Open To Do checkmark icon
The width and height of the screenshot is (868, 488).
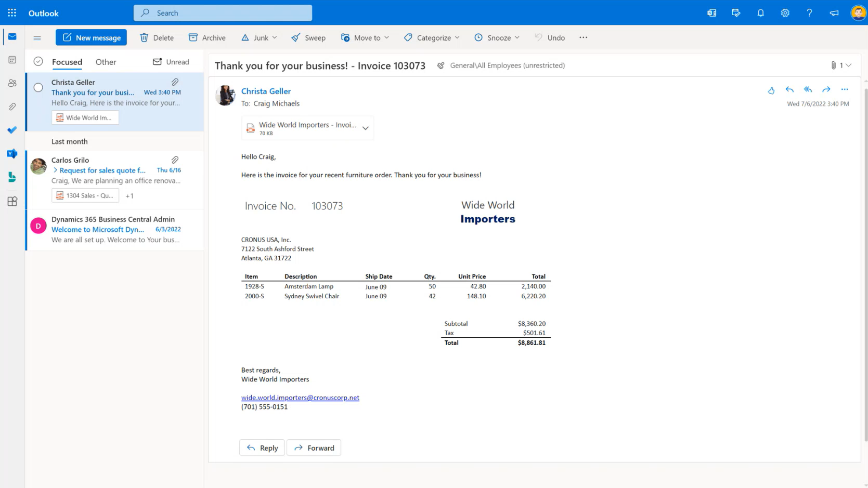[x=12, y=130]
